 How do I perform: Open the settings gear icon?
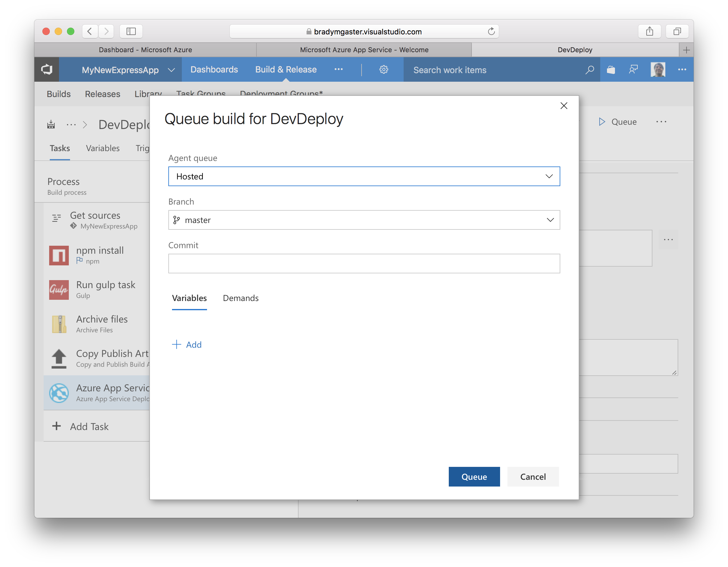click(x=384, y=69)
